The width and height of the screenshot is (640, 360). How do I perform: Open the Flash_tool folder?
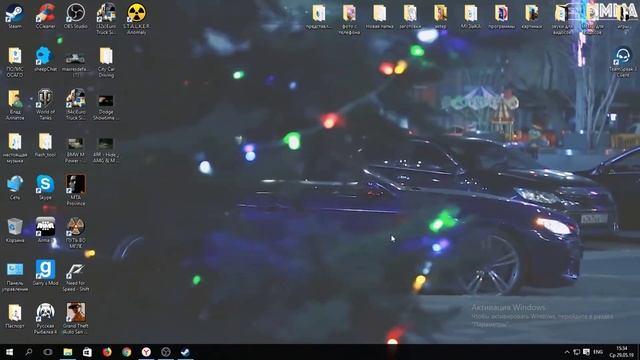[x=45, y=144]
